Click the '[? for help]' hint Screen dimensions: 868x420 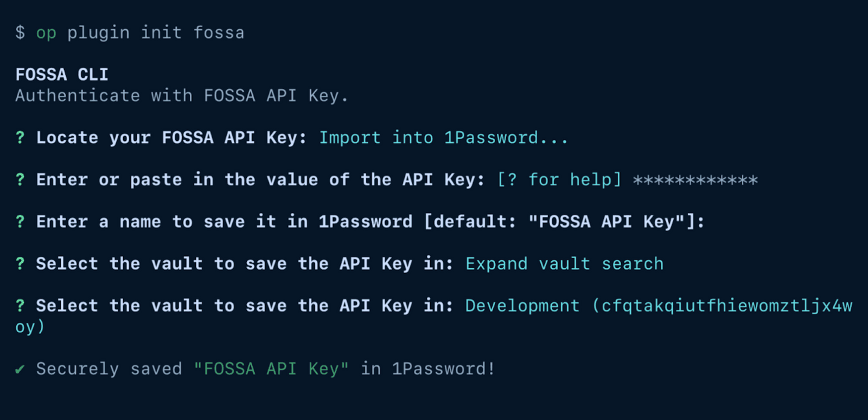point(559,179)
